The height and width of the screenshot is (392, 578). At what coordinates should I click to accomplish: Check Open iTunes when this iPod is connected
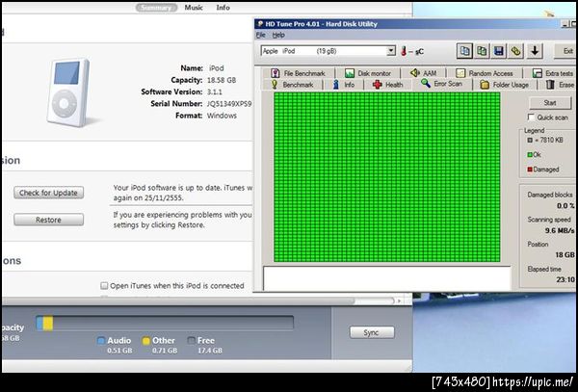104,285
